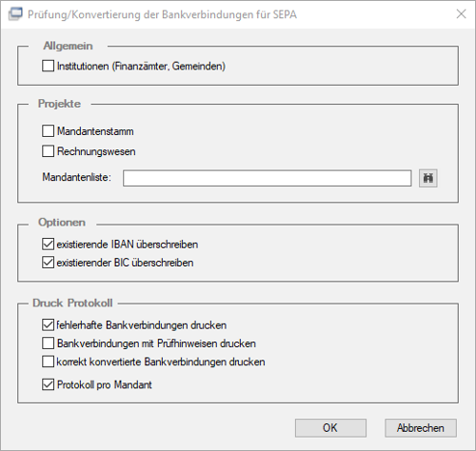Click the Druck Protokoll group heading
Screen dimensions: 476x451
point(72,303)
